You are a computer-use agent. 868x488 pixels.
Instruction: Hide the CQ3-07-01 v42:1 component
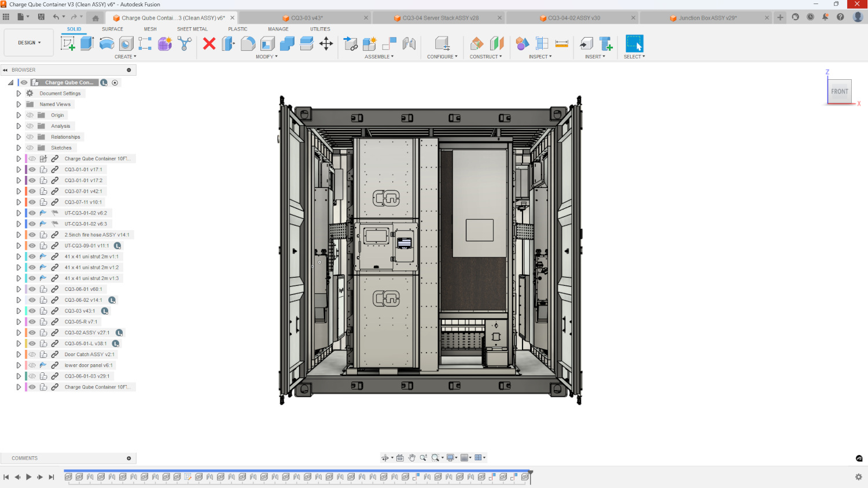coord(32,191)
